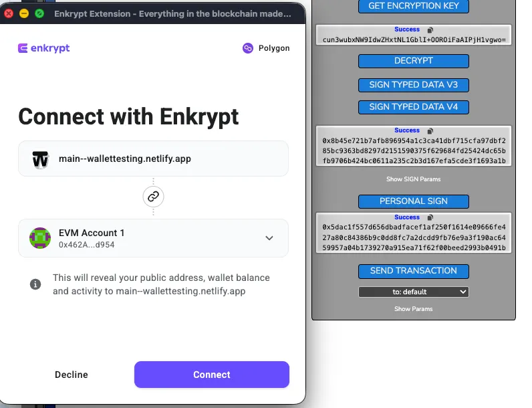Click the Connect button
Image resolution: width=532 pixels, height=408 pixels.
tap(212, 375)
